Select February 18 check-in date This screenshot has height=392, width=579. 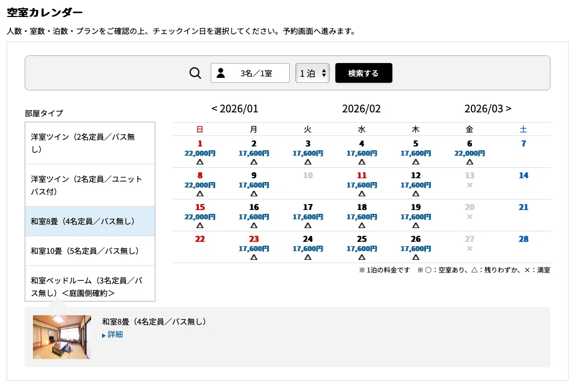pos(362,215)
